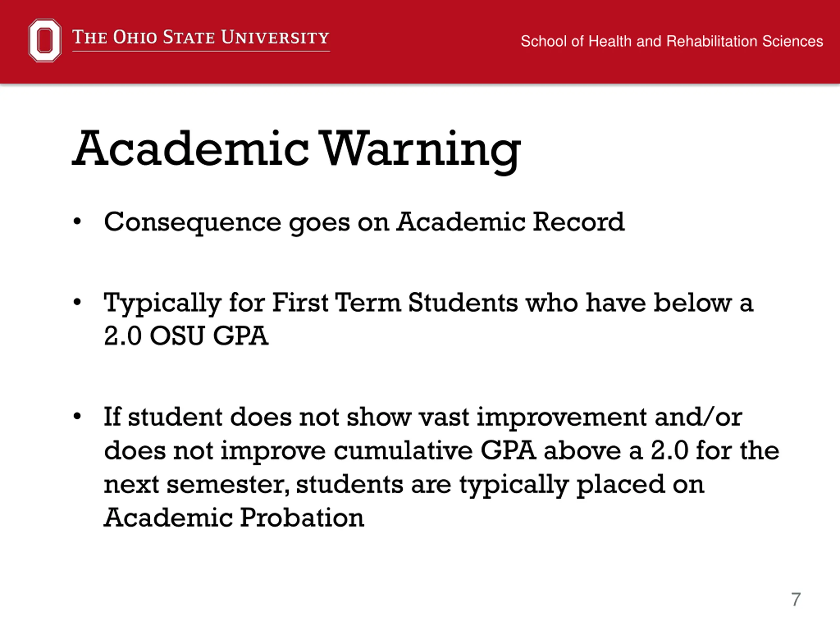Image resolution: width=840 pixels, height=630 pixels.
Task: Click the Consequence goes on Academic Record line
Action: [364, 223]
